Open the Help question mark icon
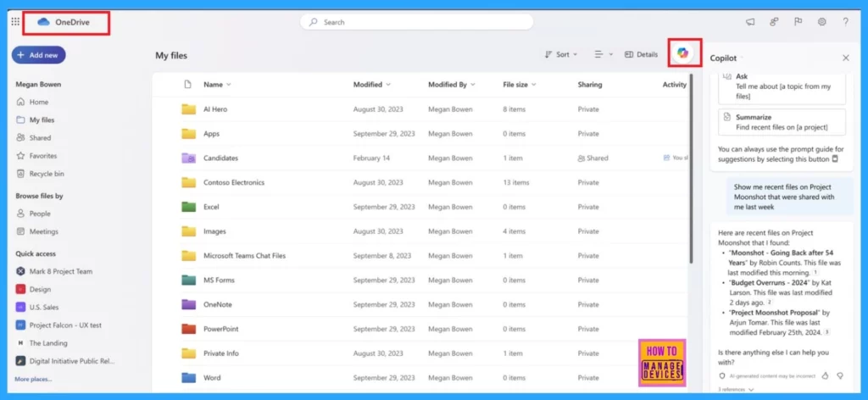Screen dimensions: 868x400 pos(845,22)
